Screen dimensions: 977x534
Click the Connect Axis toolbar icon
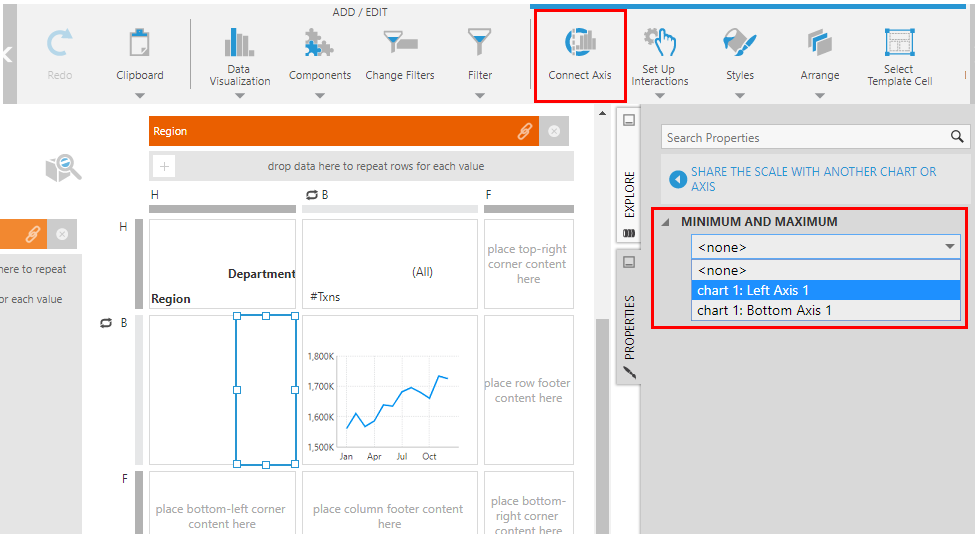(580, 45)
